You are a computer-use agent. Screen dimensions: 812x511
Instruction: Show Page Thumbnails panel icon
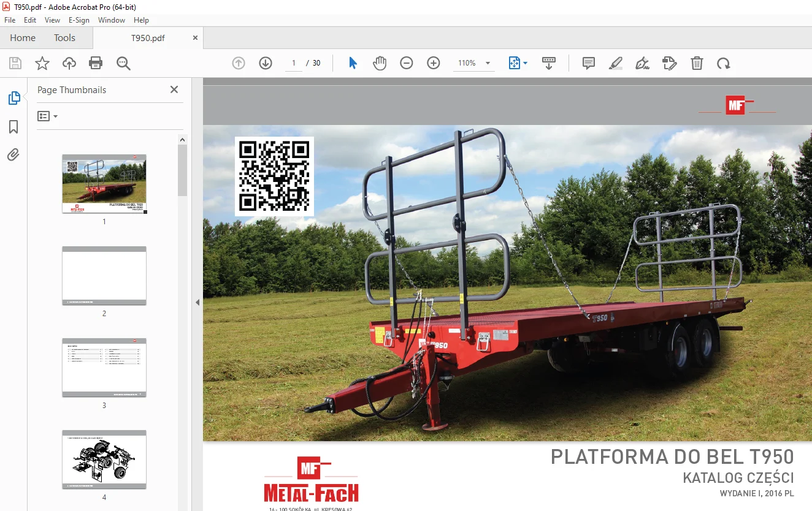tap(13, 98)
